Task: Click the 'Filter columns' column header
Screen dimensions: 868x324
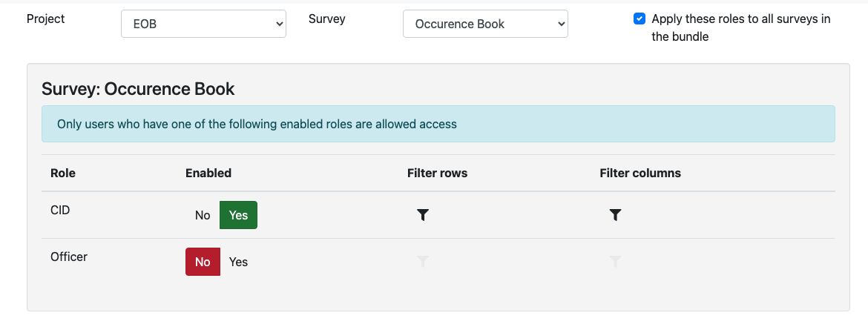Action: [640, 173]
